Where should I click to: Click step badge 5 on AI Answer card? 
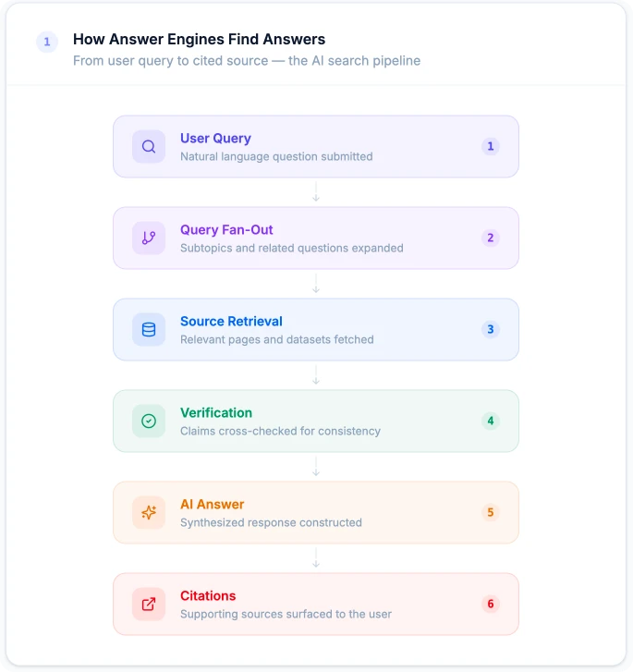pos(491,513)
